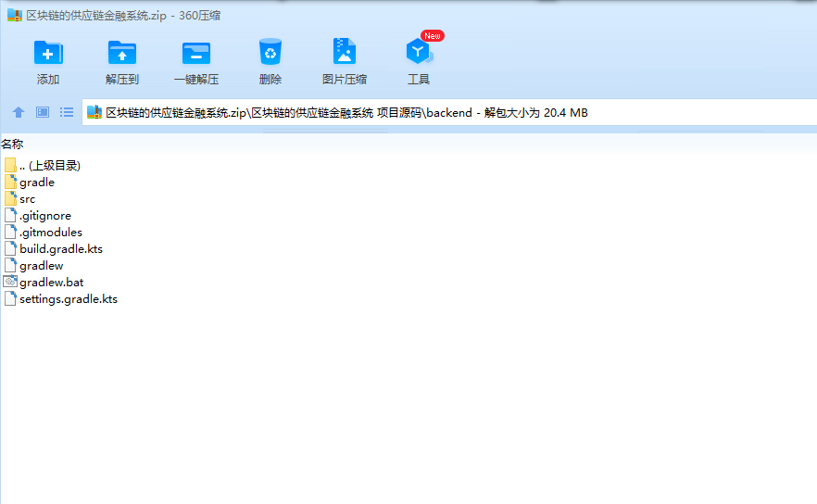Click the 删除 (Delete) trash icon
The height and width of the screenshot is (504, 817).
pyautogui.click(x=270, y=52)
